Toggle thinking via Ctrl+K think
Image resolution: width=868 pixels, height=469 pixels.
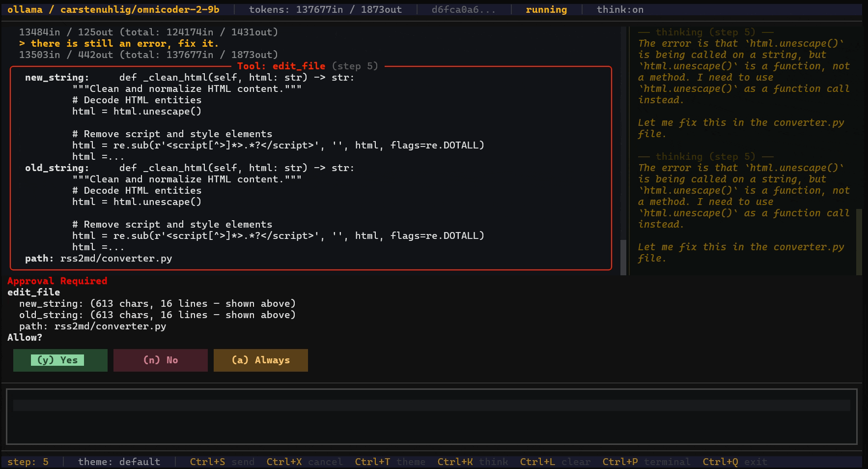pyautogui.click(x=473, y=462)
